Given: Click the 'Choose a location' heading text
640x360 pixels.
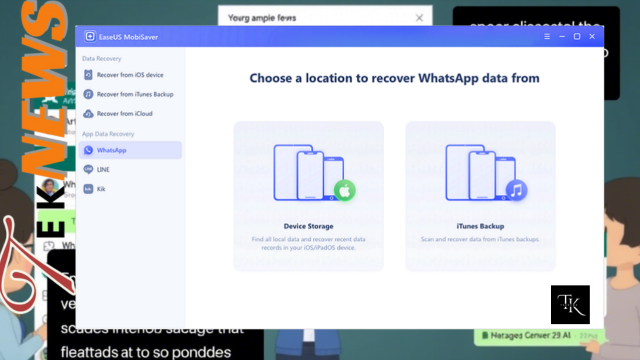Looking at the screenshot, I should tap(394, 78).
